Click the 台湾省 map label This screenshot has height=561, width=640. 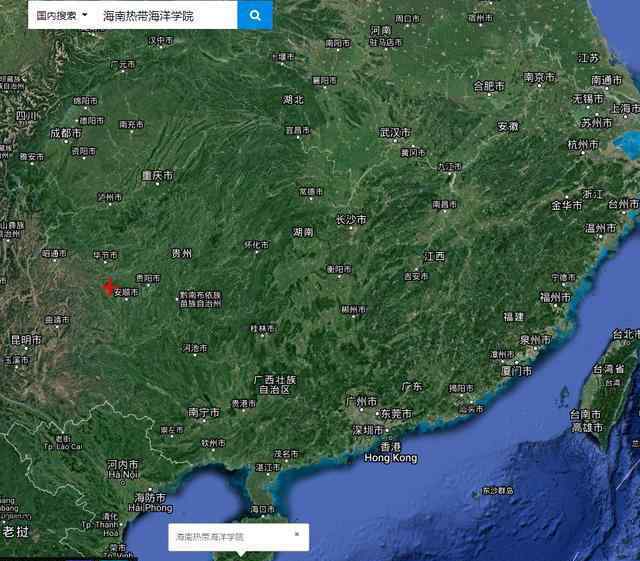pos(608,369)
